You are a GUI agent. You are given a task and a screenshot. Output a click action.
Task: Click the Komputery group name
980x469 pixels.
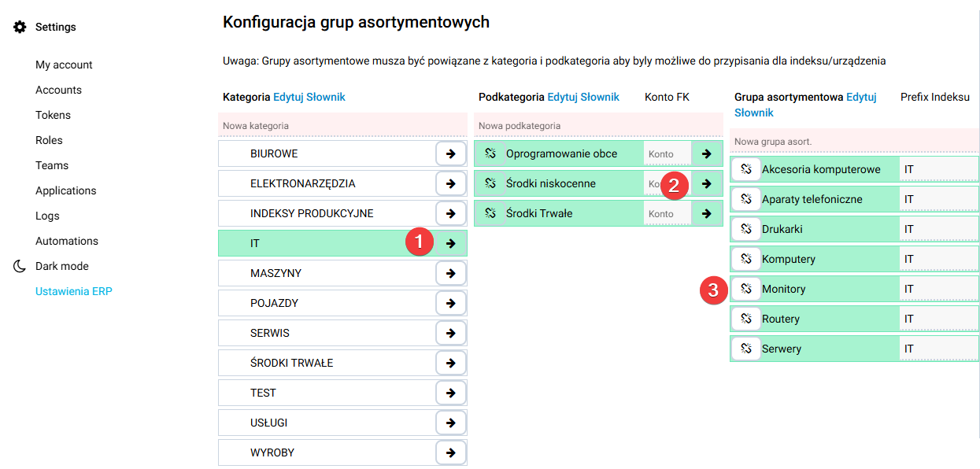pos(789,259)
